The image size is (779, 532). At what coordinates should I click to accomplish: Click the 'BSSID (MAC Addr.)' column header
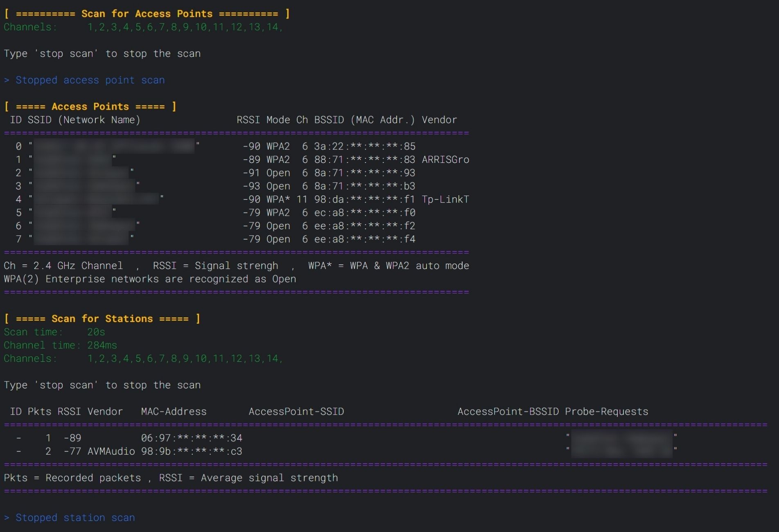(x=364, y=120)
